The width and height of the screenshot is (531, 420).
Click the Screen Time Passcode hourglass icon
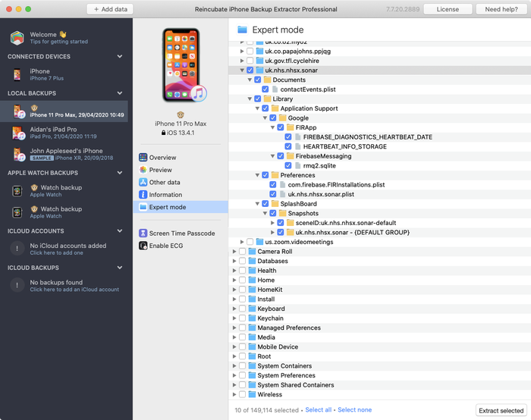pos(143,234)
